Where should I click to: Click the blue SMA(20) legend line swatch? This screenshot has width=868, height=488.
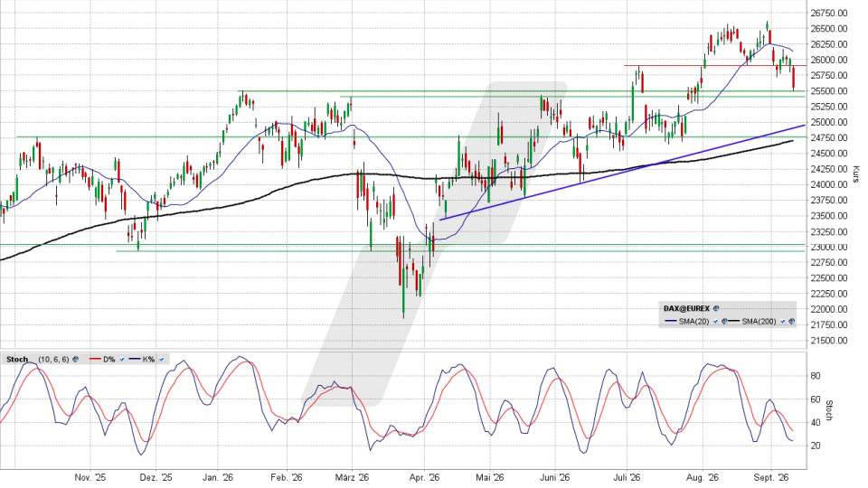coord(670,321)
